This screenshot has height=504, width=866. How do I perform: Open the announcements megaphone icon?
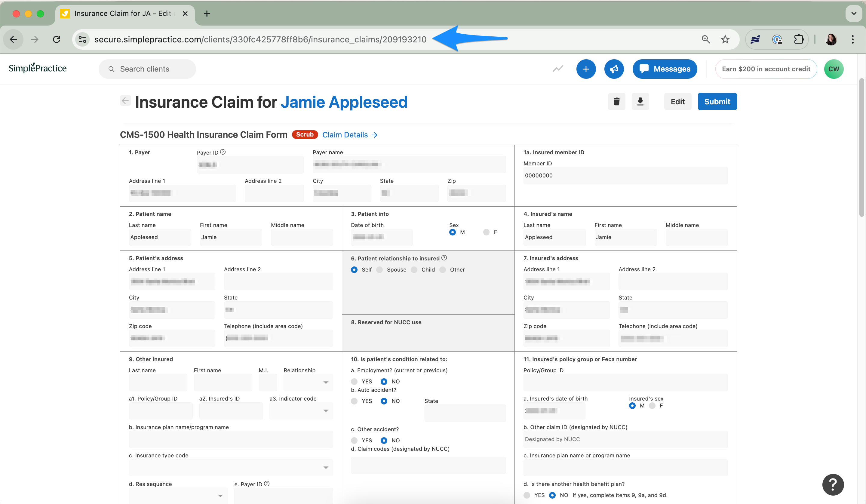point(614,69)
